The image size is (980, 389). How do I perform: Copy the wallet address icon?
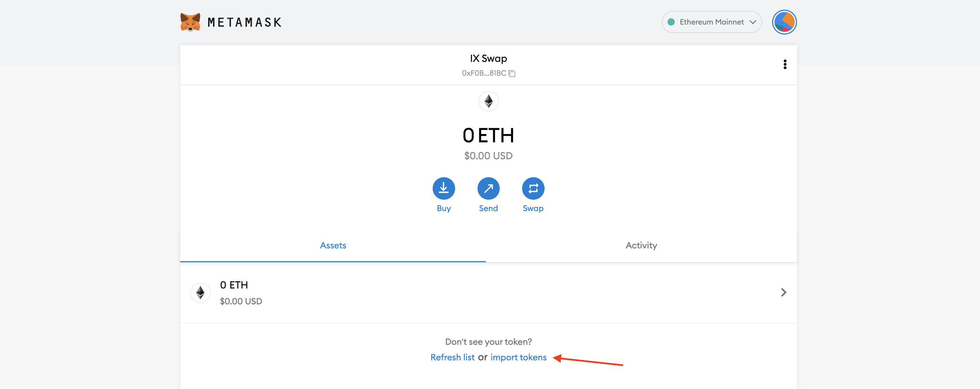[x=512, y=74]
